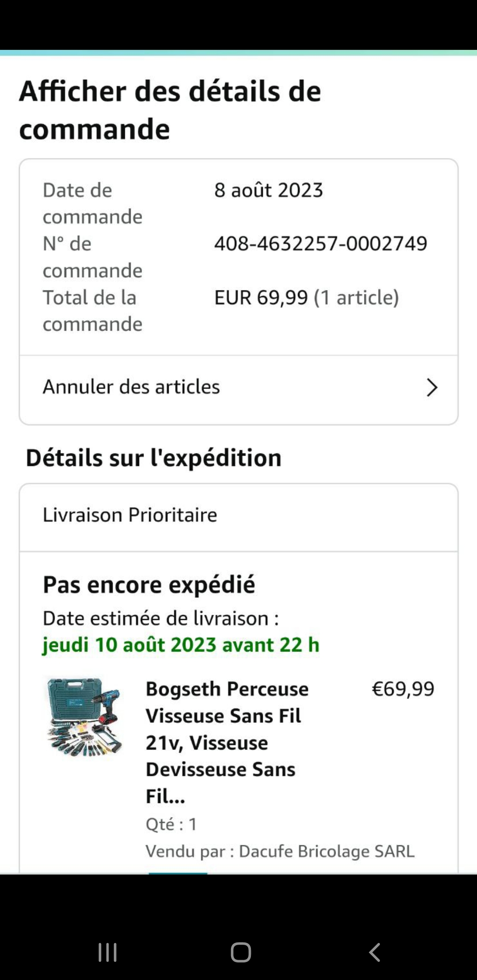Open the Annuler des articles option
477x980 pixels.
click(131, 387)
